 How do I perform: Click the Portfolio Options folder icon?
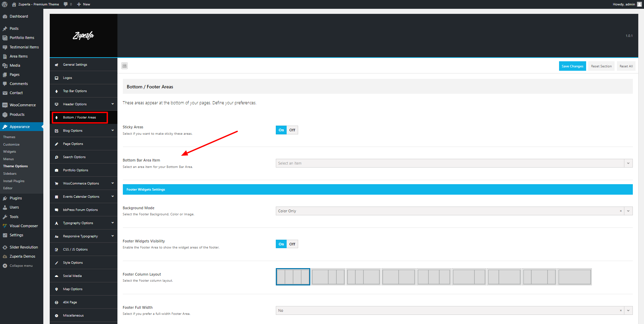tap(57, 170)
